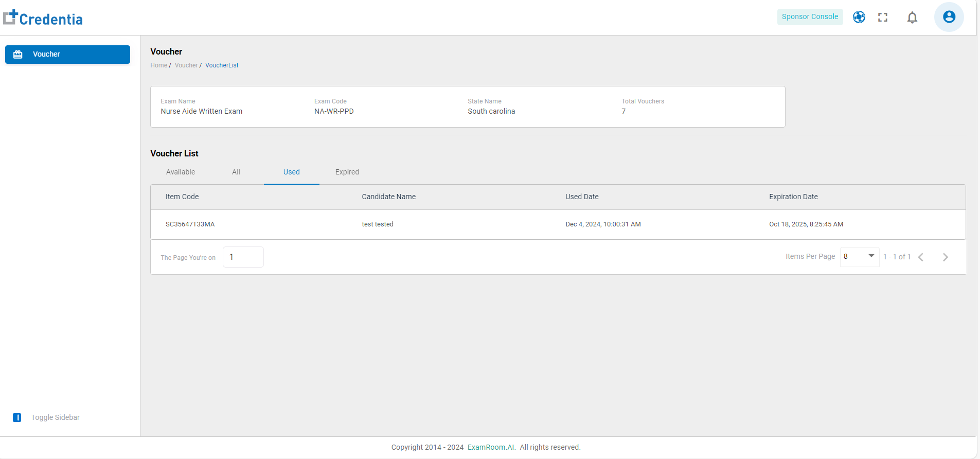The height and width of the screenshot is (459, 980).
Task: Open the Home breadcrumb link
Action: tap(159, 65)
